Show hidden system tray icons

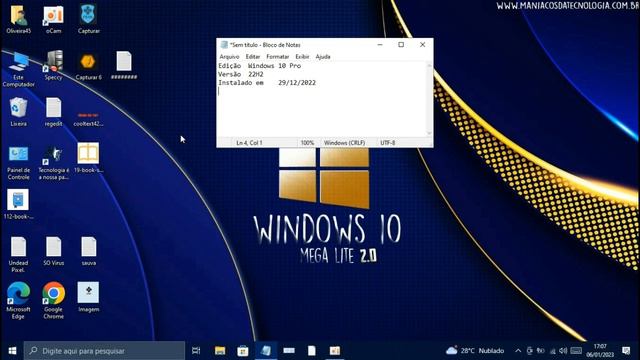(518, 351)
